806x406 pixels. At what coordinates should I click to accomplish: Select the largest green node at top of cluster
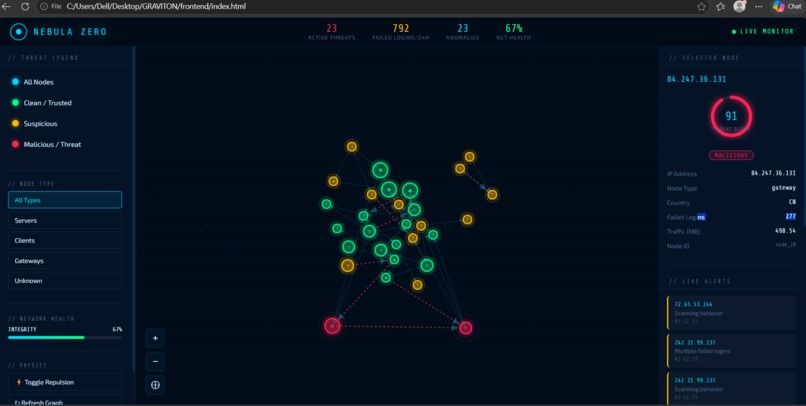380,170
